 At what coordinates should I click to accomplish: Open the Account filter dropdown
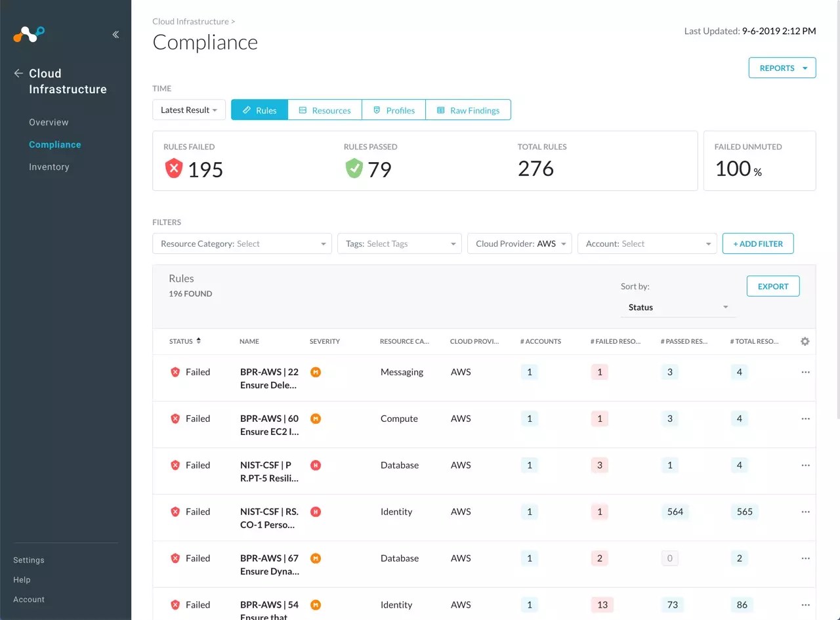647,243
